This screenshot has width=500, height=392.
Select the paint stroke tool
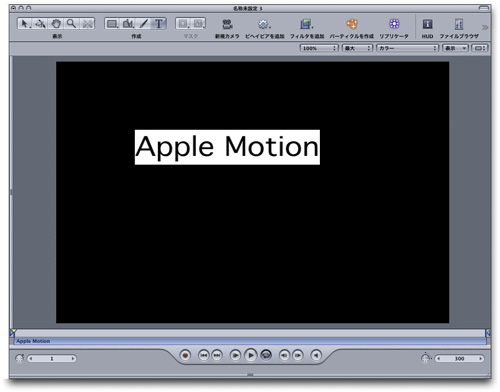point(144,24)
